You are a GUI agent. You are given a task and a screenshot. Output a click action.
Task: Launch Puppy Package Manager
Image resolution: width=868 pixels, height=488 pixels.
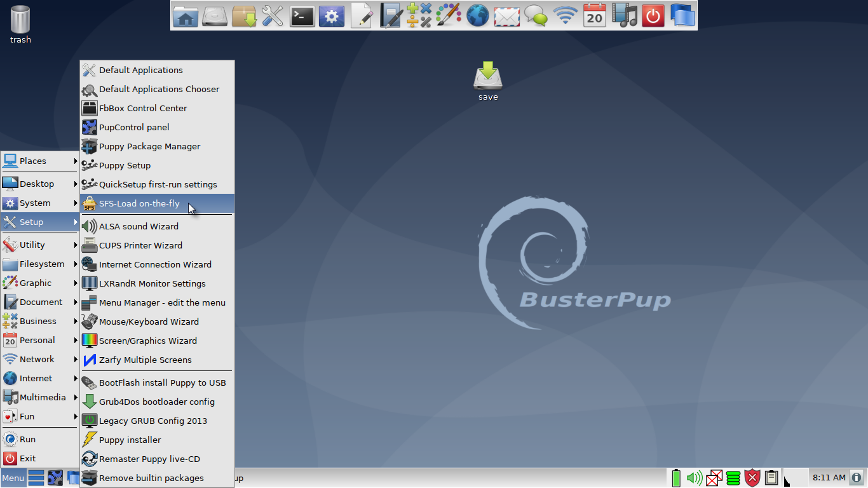[157, 146]
